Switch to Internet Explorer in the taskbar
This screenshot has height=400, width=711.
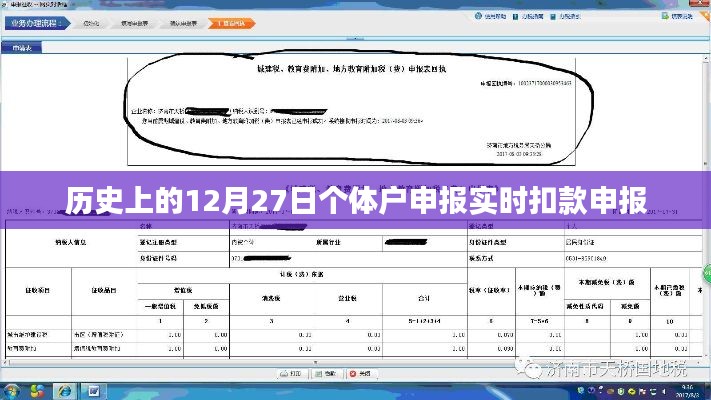coord(65,391)
